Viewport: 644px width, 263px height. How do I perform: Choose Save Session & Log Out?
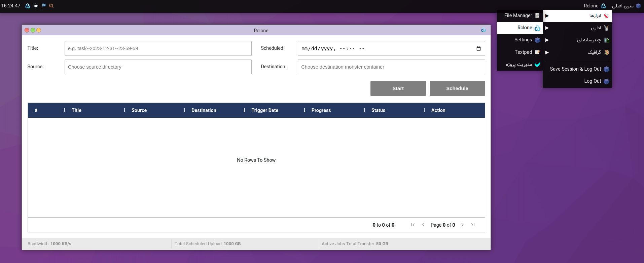577,69
